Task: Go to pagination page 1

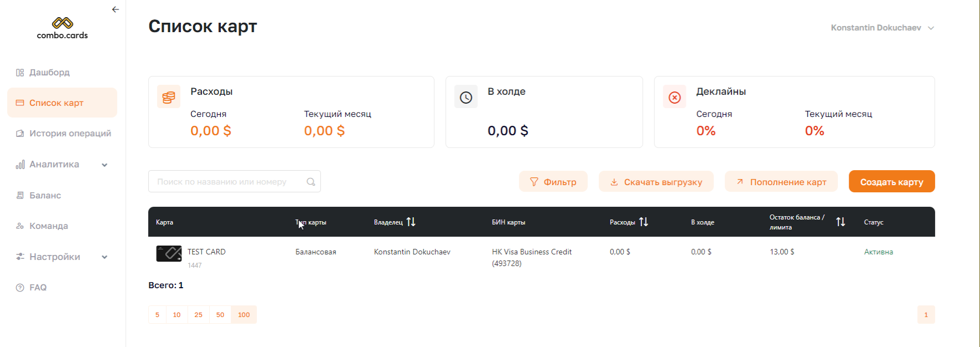Action: tap(926, 315)
